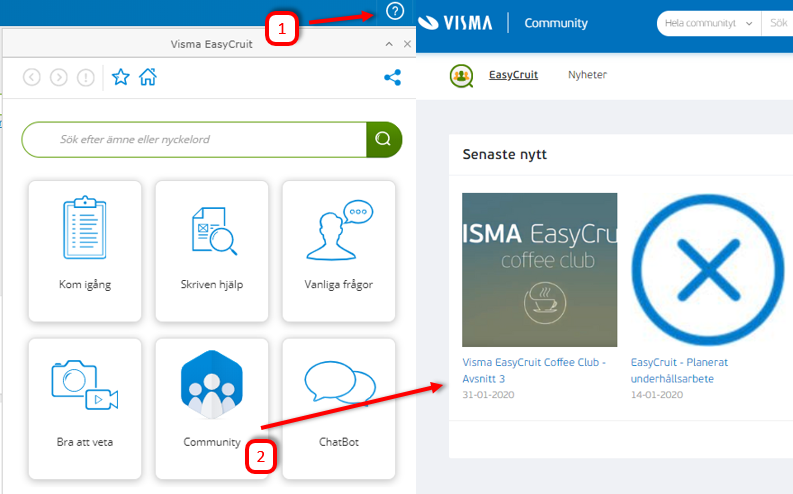Click the EasyCruit green group icon
Viewport: 793px width, 494px height.
461,76
